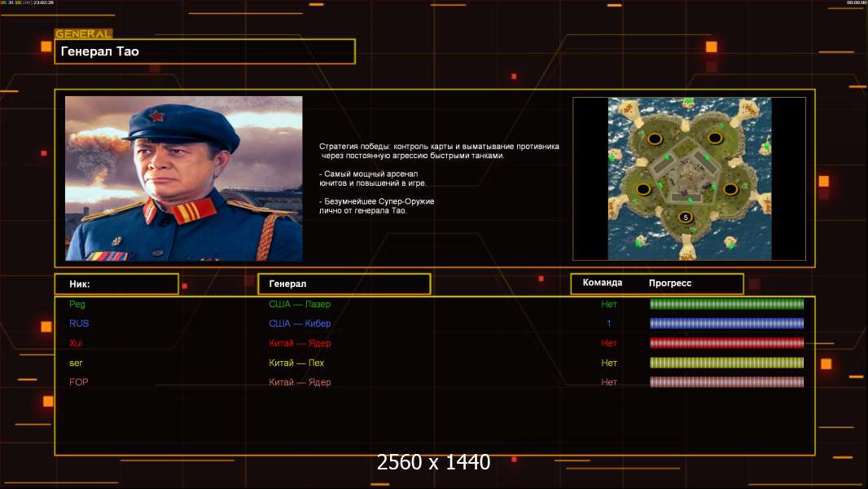Click "Китай — Ядер" in FOP's row
The width and height of the screenshot is (868, 489).
(x=300, y=382)
